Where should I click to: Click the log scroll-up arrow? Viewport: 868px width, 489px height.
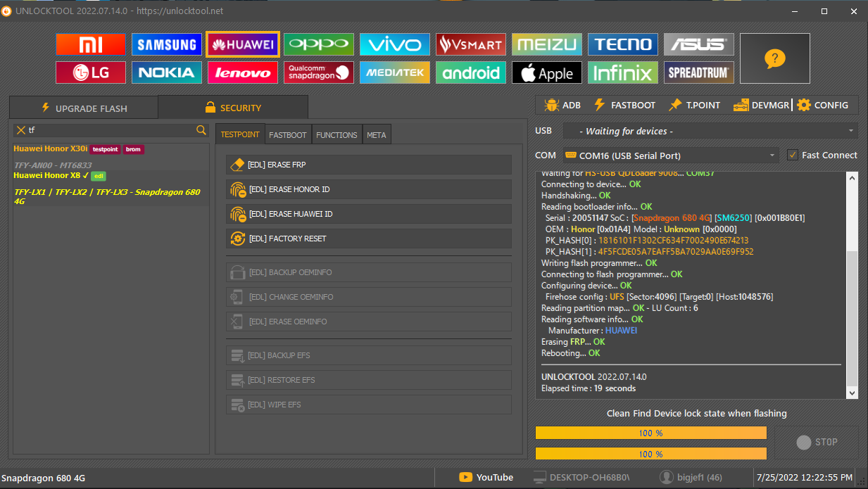853,177
